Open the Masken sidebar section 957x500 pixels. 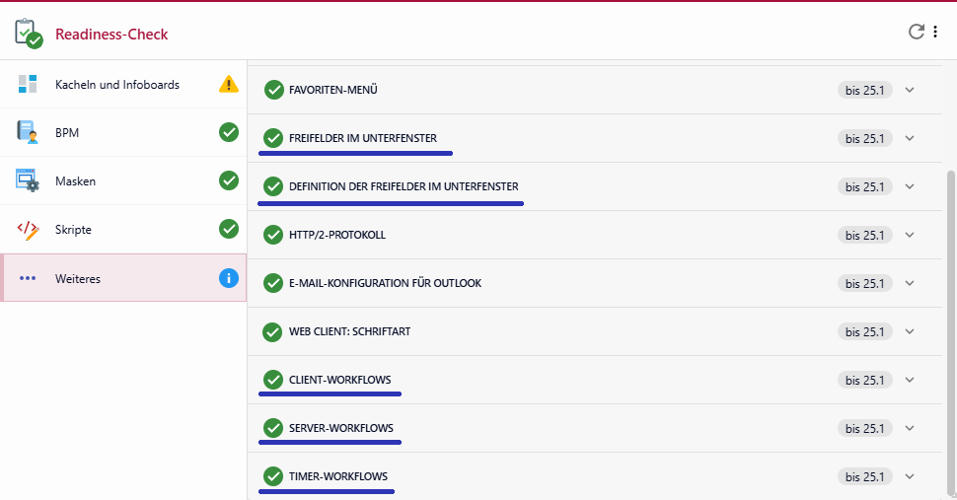click(75, 181)
